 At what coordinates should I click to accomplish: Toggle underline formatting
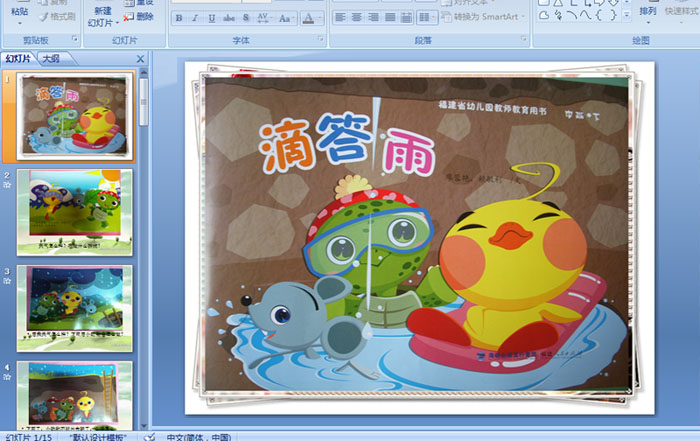pyautogui.click(x=212, y=18)
